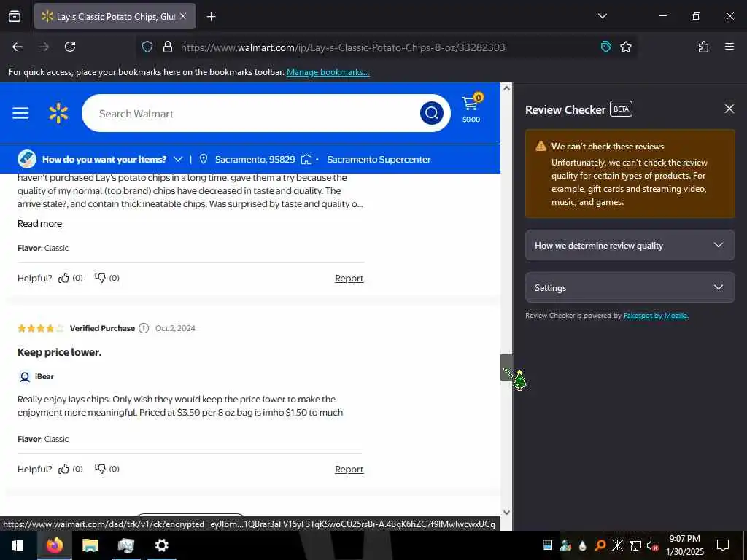Screen dimensions: 747x560
Task: Select the Oct 2, 2024 review date
Action: [x=175, y=328]
